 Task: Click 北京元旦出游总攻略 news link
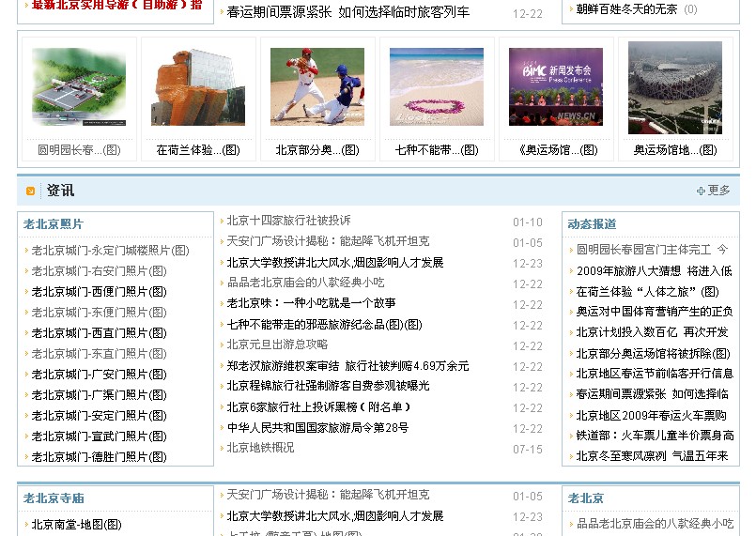tap(277, 345)
